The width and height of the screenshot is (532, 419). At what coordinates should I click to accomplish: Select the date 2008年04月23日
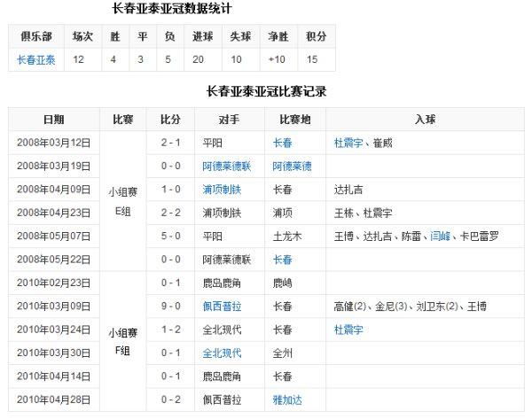pyautogui.click(x=53, y=213)
